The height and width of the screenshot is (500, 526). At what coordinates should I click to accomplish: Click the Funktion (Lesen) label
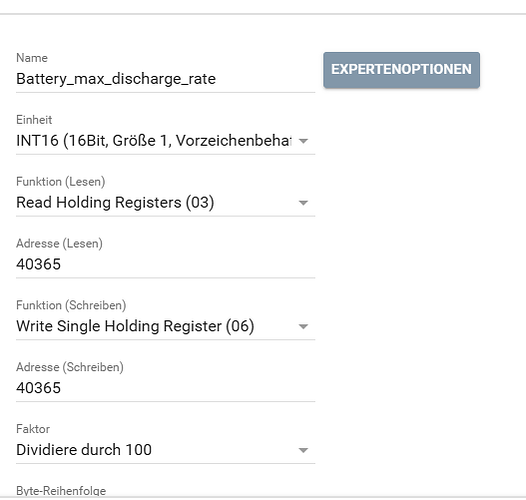coord(61,182)
